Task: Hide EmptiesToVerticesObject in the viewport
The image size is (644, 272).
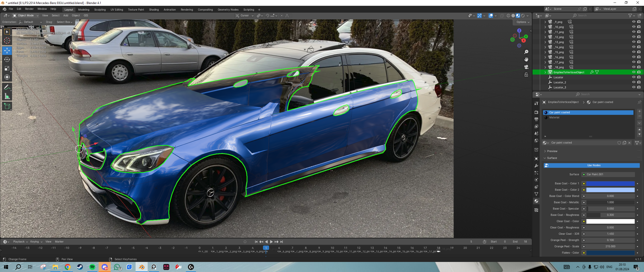Action: pyautogui.click(x=634, y=72)
